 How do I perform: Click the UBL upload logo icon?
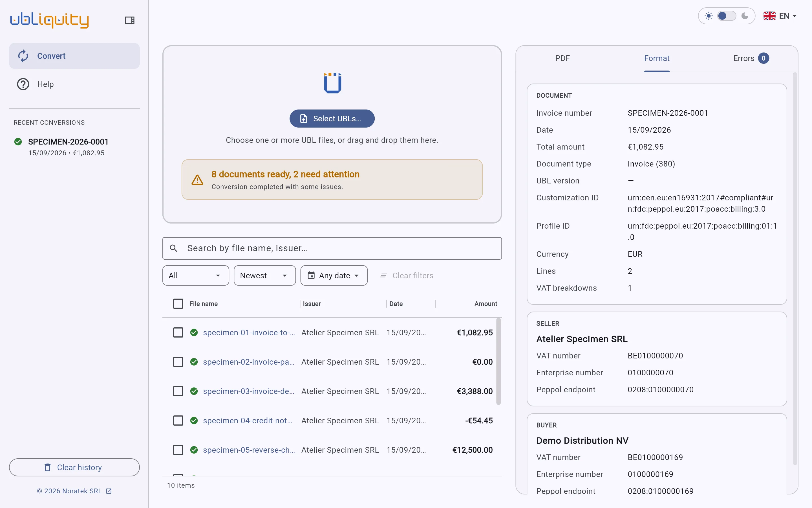point(332,83)
